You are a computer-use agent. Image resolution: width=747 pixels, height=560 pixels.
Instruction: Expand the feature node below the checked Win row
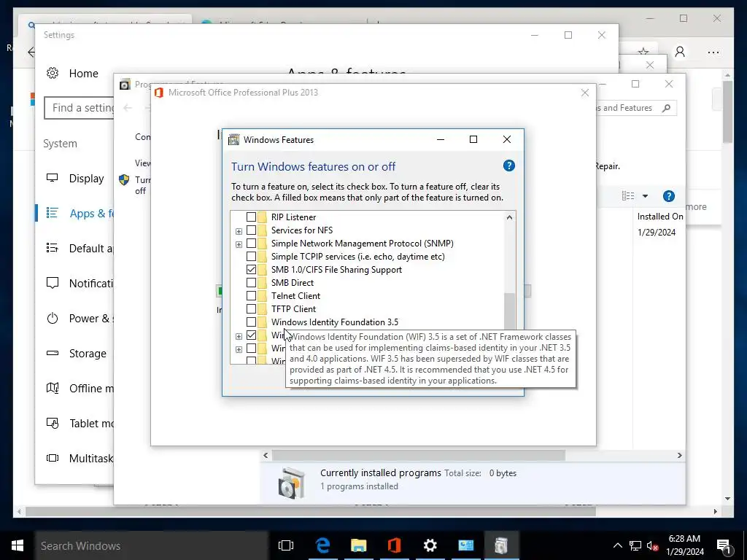click(x=239, y=349)
